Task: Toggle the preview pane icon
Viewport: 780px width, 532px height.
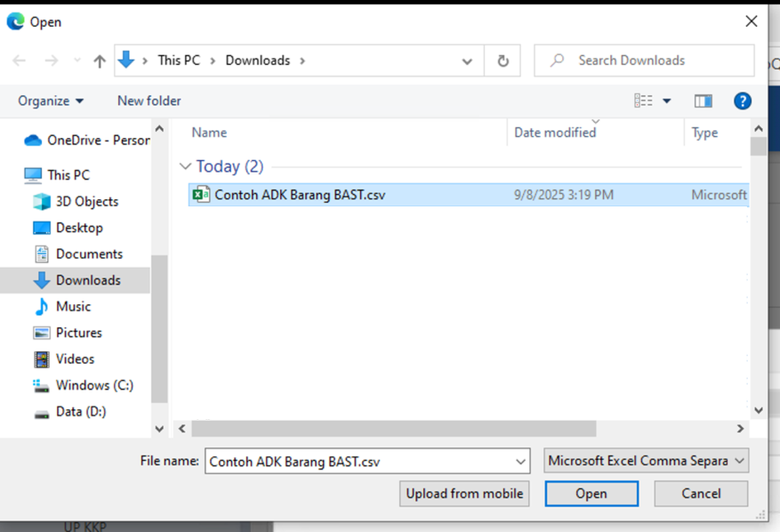Action: (x=704, y=101)
